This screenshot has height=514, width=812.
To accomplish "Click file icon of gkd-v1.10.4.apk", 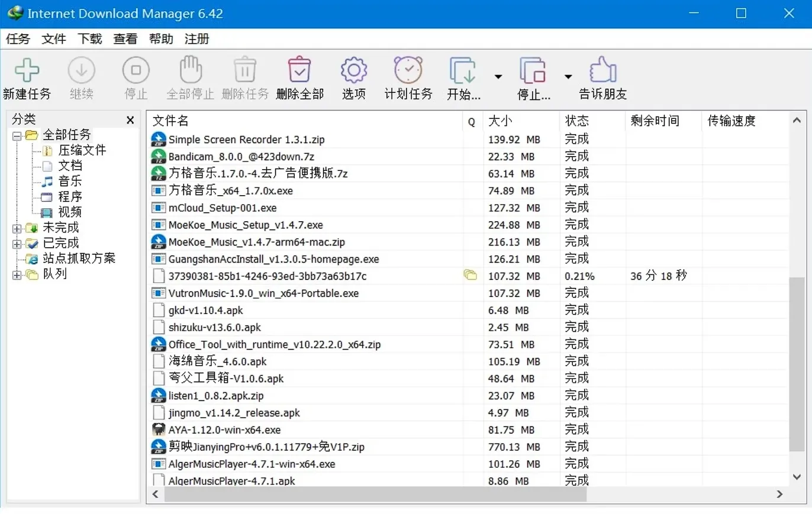I will 158,310.
